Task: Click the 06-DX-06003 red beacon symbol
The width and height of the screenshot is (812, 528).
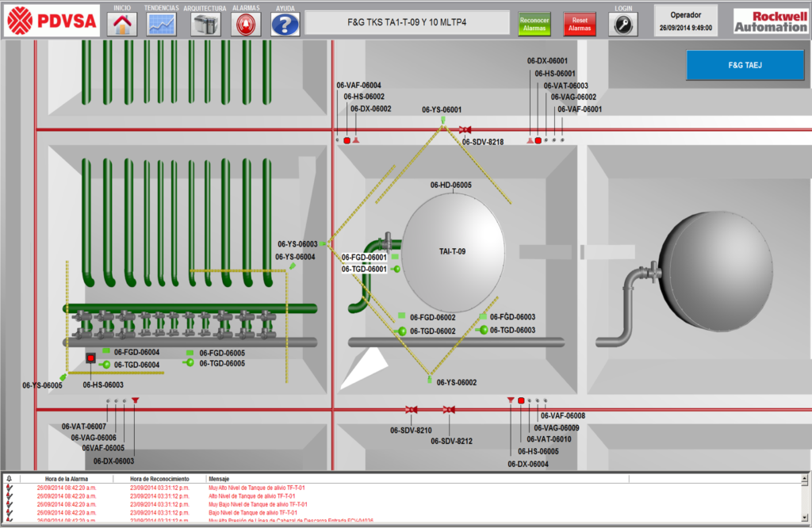Action: click(x=136, y=400)
